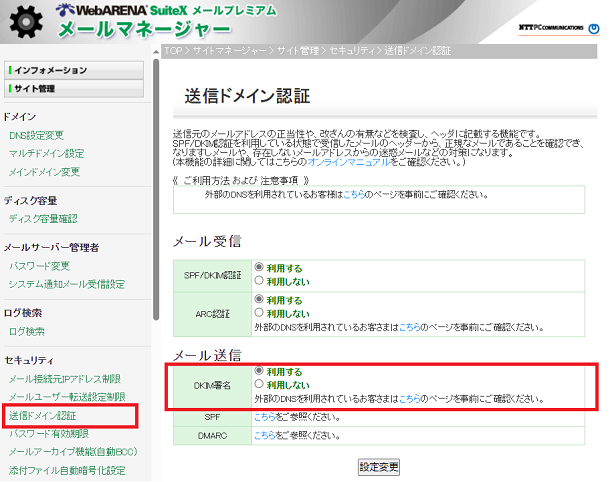
Task: Select 利用しない for DKIM署名
Action: pyautogui.click(x=259, y=384)
